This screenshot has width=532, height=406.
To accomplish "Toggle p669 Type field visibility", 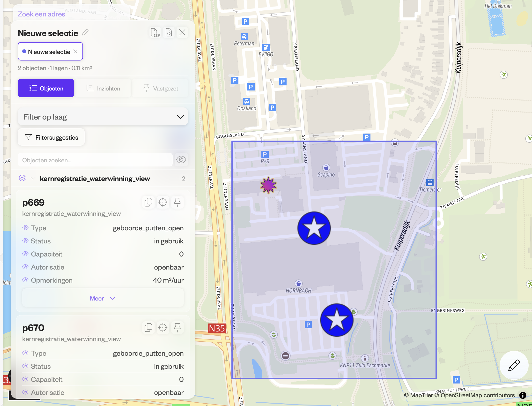I will coord(25,228).
